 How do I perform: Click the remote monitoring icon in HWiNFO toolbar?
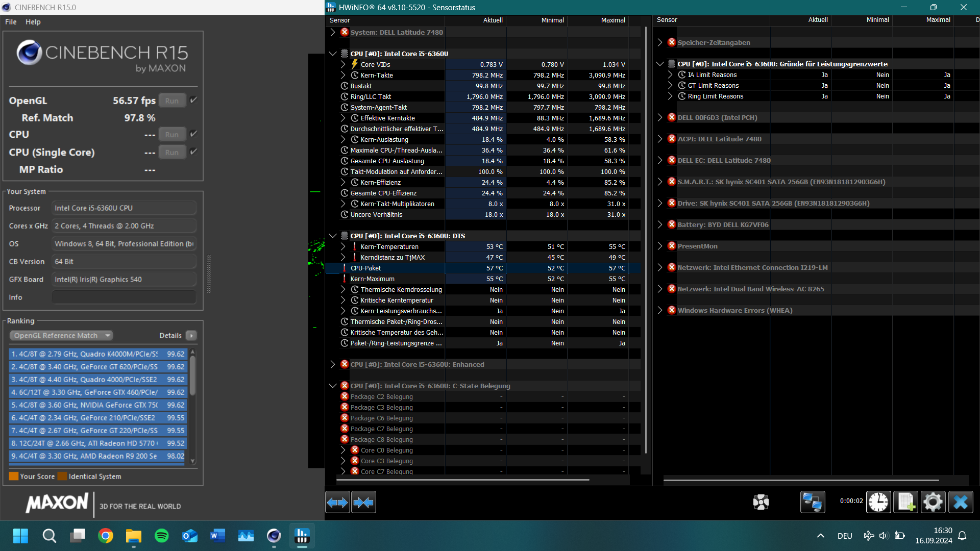pos(812,502)
